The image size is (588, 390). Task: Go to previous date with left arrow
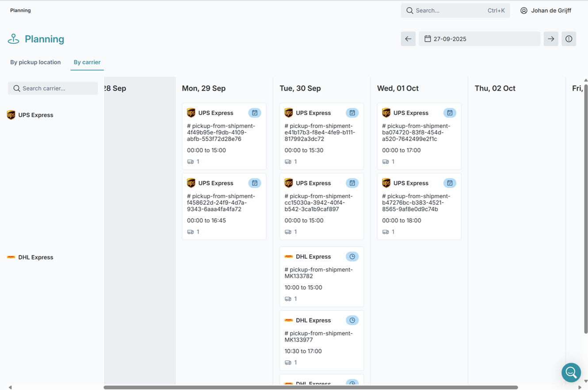coord(408,39)
